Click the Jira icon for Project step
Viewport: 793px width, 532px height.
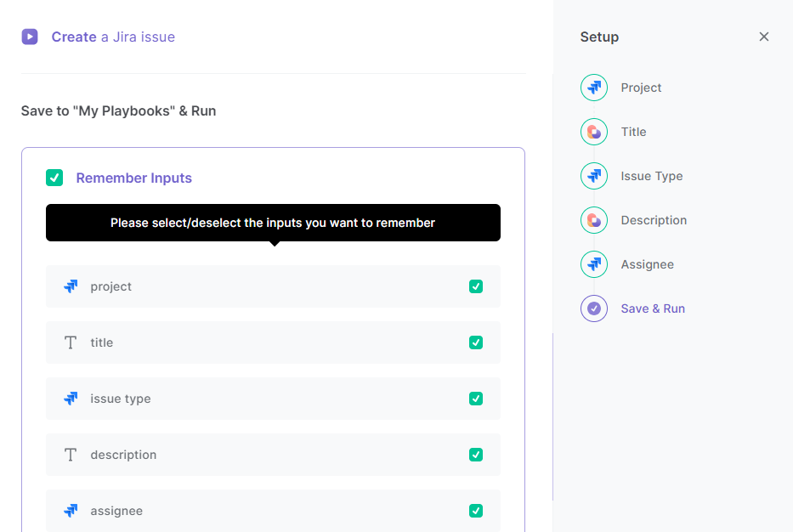tap(594, 88)
